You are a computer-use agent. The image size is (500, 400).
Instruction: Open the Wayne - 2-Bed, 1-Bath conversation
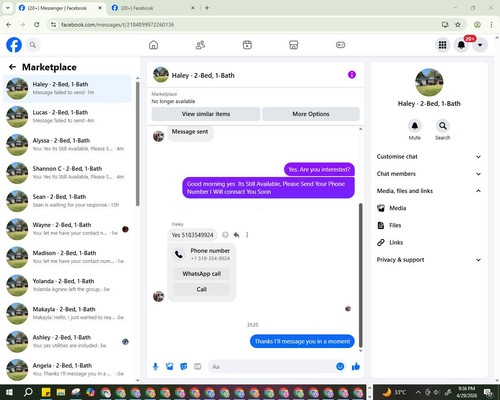67,229
